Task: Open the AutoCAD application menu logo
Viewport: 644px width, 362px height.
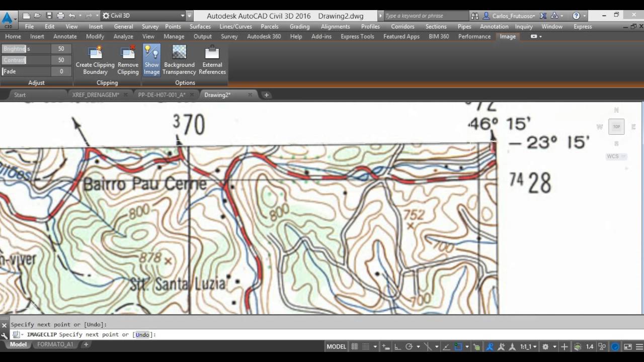Action: click(8, 20)
